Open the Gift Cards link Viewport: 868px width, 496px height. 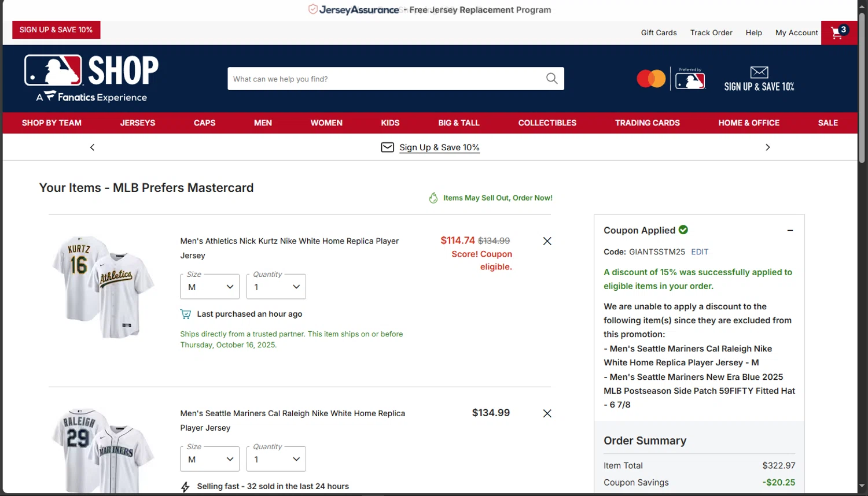coord(659,33)
